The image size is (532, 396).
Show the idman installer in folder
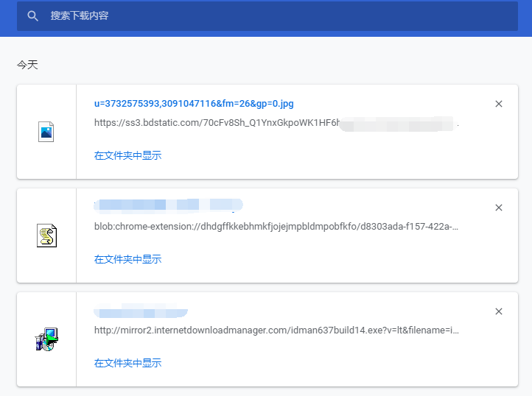127,363
